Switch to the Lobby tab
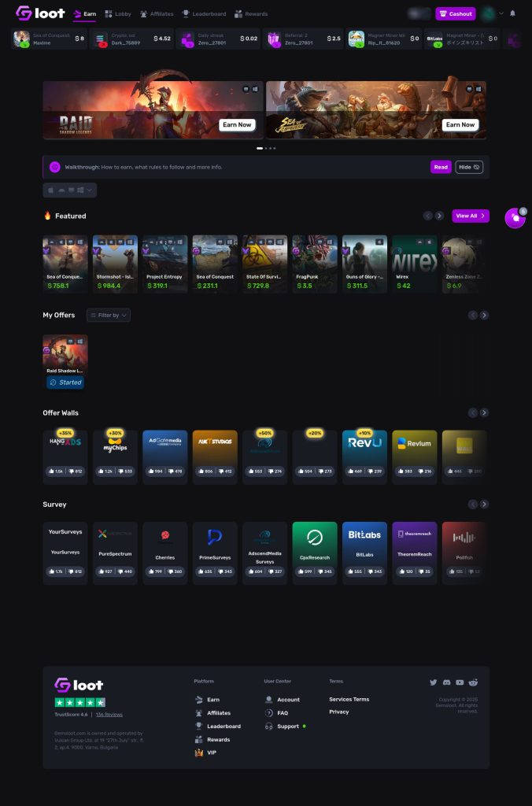The width and height of the screenshot is (532, 806). pyautogui.click(x=118, y=14)
